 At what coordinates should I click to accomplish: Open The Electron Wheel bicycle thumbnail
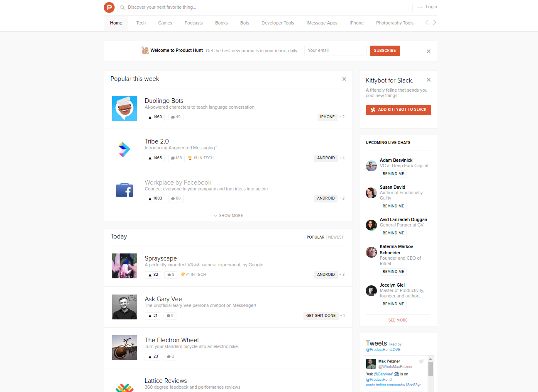coord(125,348)
